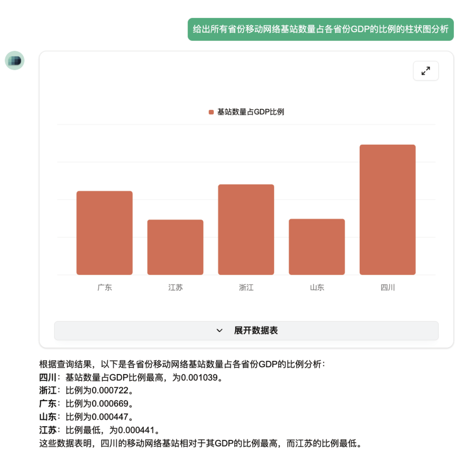Click bold 浙江 in the analysis text
The height and width of the screenshot is (466, 476).
(48, 391)
